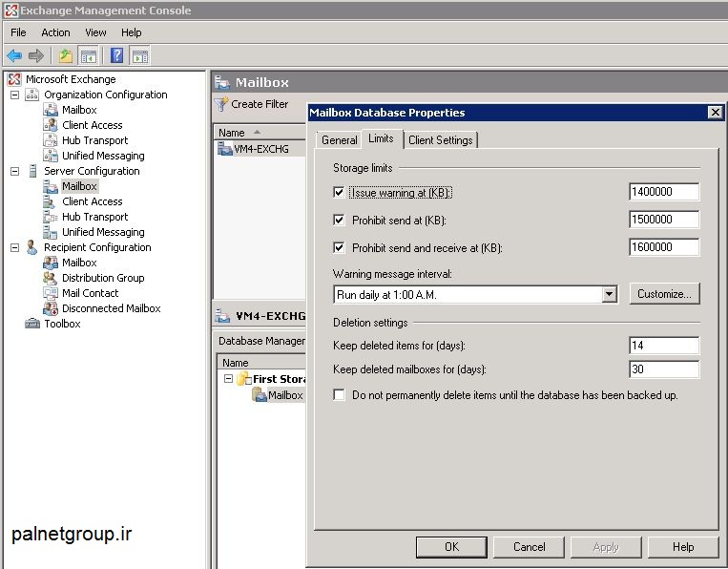Screen dimensions: 728x569
Task: Select the Mailbox icon under Organization Configuration
Action: [51, 110]
